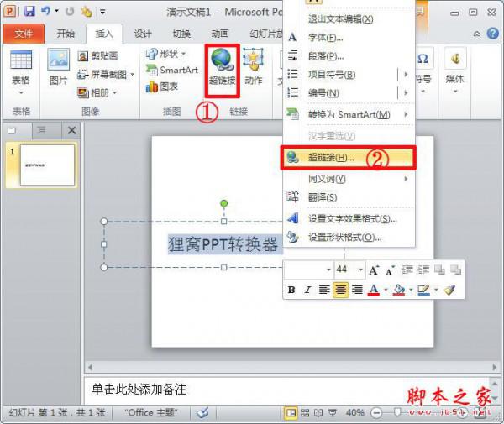The height and width of the screenshot is (424, 504).
Task: Toggle Bold in the mini toolbar
Action: [291, 290]
